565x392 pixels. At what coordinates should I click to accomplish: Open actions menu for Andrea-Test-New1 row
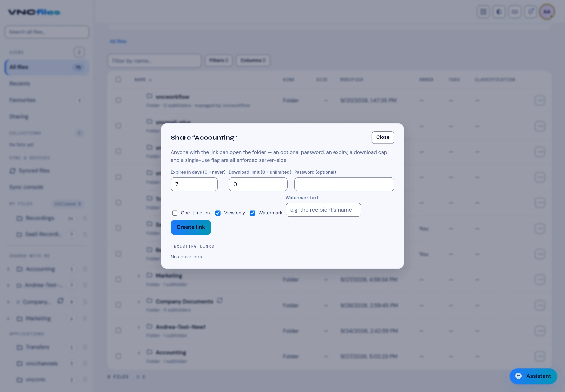point(540,331)
